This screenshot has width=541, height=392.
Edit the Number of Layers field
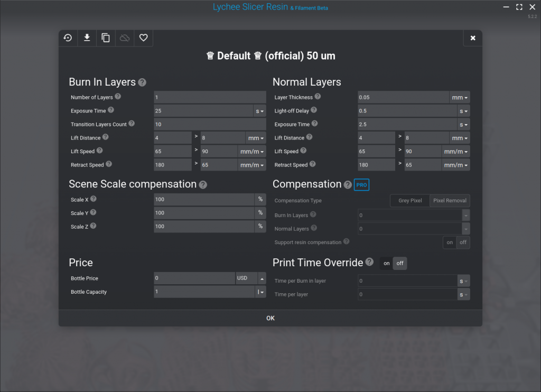pyautogui.click(x=210, y=98)
